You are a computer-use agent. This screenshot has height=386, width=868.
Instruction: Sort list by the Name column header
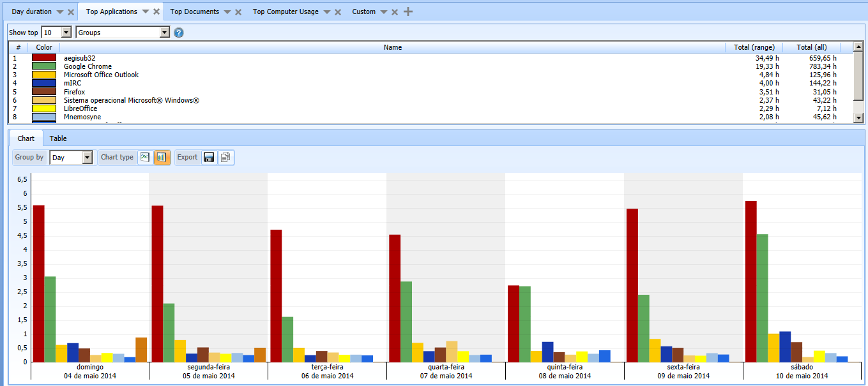392,47
